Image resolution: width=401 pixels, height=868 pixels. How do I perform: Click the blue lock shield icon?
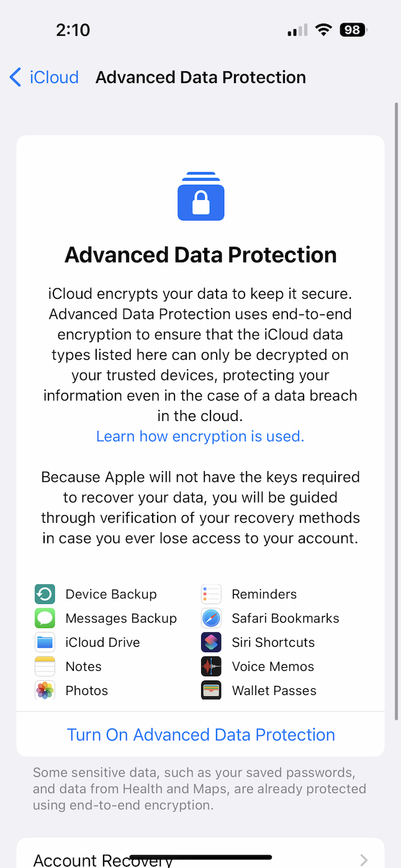(x=200, y=195)
